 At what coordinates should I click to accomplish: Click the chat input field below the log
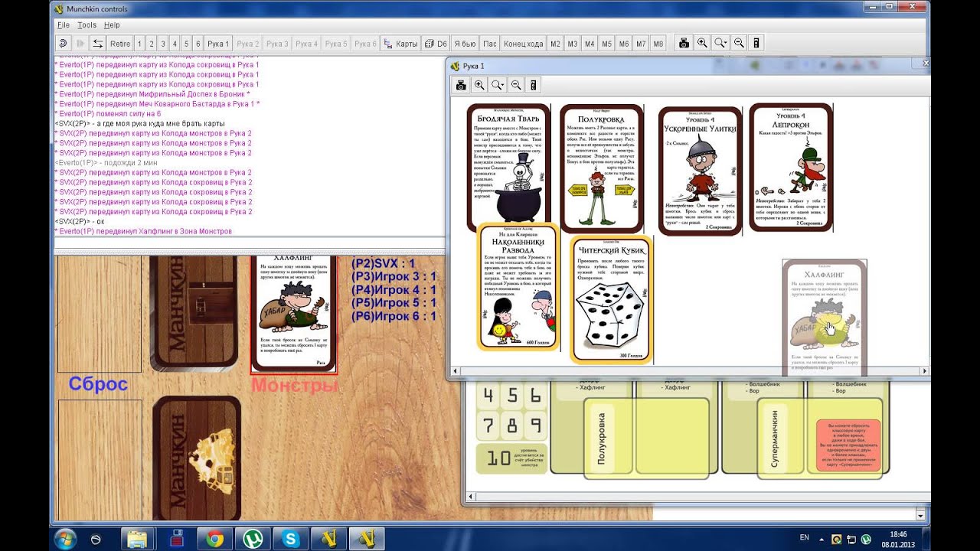[x=249, y=244]
